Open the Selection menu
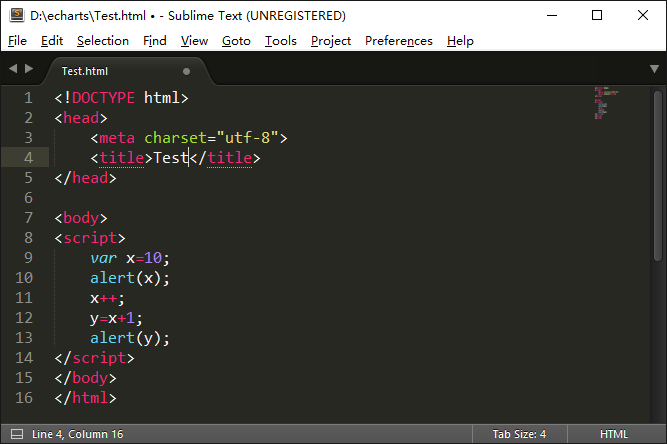This screenshot has width=667, height=444. coord(103,41)
